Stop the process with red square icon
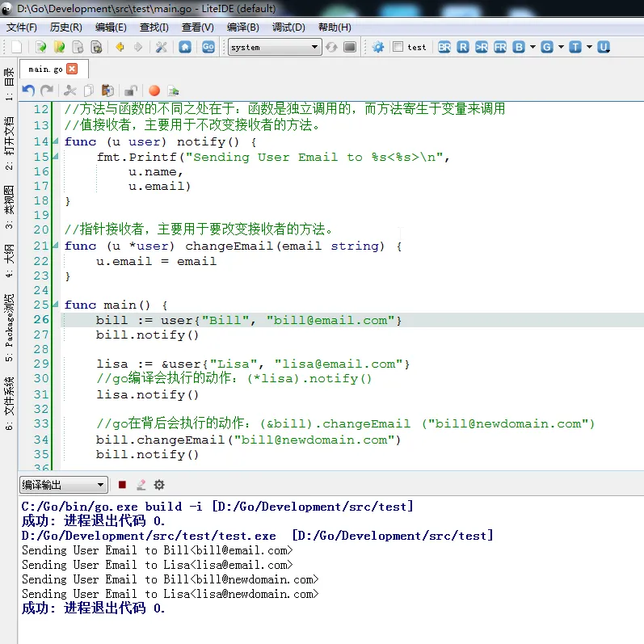Viewport: 644px width, 644px height. click(x=122, y=485)
